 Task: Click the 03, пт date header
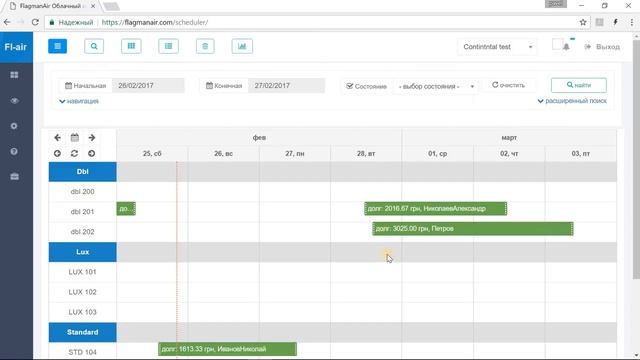tap(581, 153)
